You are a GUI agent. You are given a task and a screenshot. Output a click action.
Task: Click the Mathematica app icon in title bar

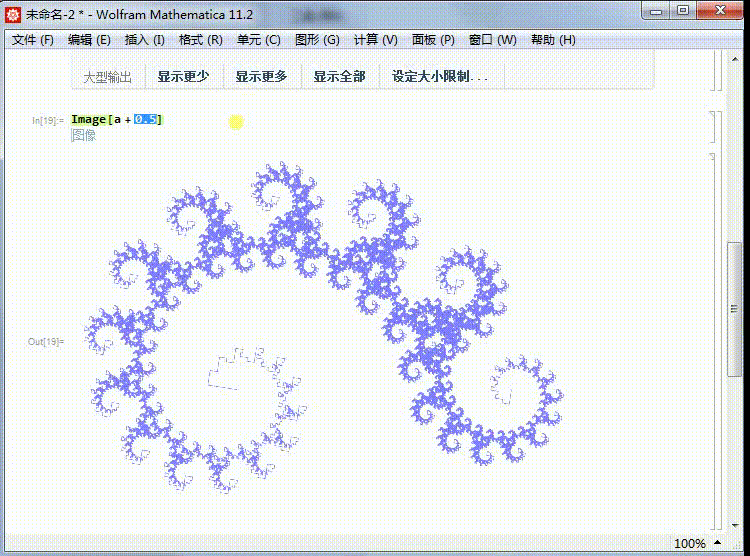click(13, 14)
